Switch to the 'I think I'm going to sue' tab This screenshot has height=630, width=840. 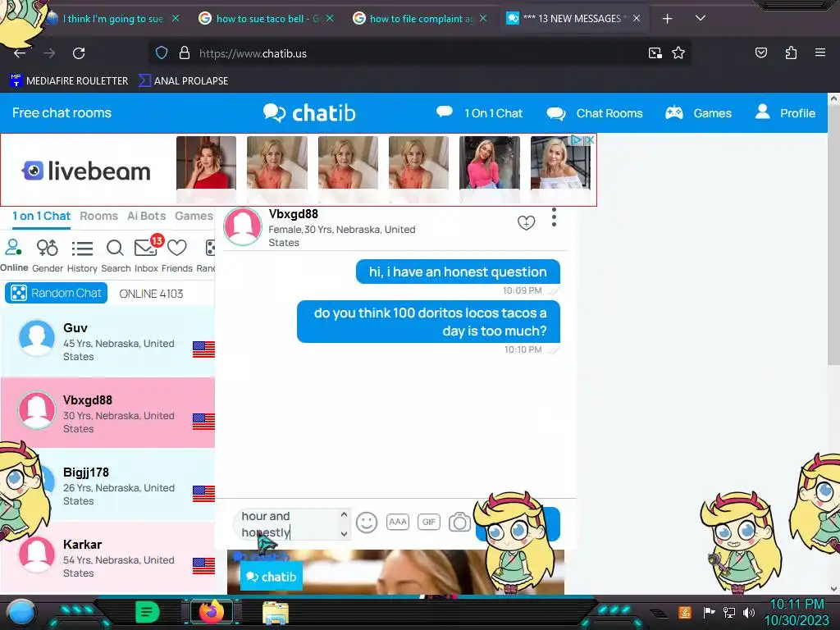[112, 19]
